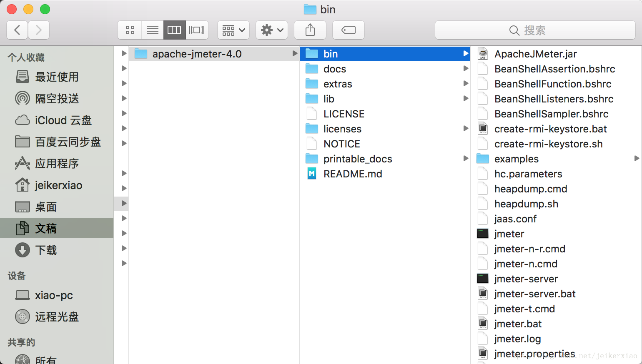Select the LICENSE file
The height and width of the screenshot is (364, 642).
(385, 114)
